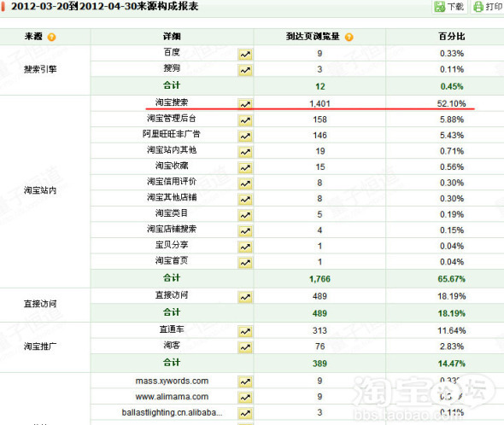Click help icon beside 来源 header
This screenshot has height=425, width=504.
point(51,38)
